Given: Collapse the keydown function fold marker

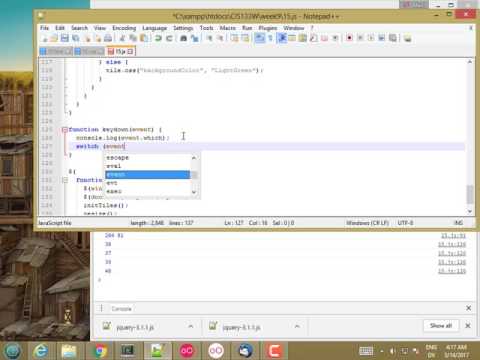Looking at the screenshot, I should click(x=65, y=130).
